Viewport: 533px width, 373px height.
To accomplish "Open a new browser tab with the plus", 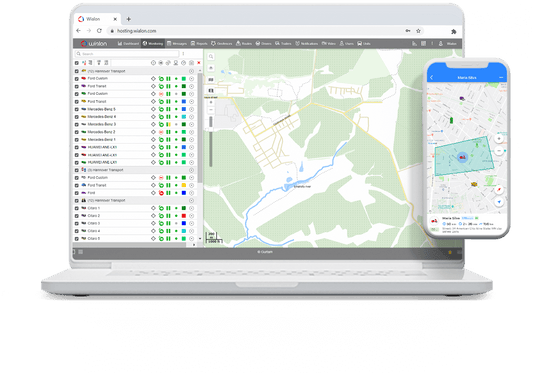I will pyautogui.click(x=128, y=19).
